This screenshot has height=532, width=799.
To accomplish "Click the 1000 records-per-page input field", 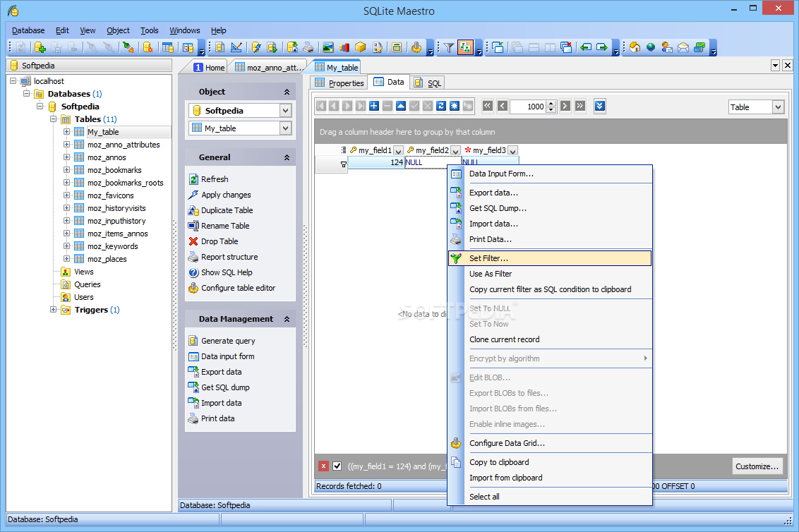I will point(527,107).
